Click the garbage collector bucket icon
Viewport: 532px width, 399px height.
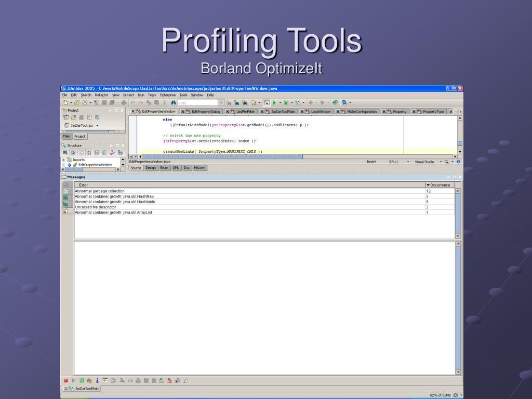(x=89, y=381)
